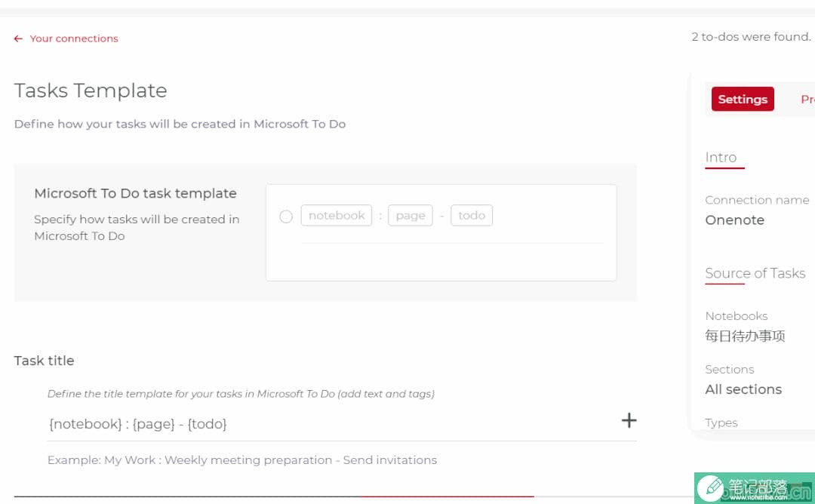Image resolution: width=815 pixels, height=504 pixels.
Task: Click the Microsoft To Do task template heading
Action: pos(135,193)
